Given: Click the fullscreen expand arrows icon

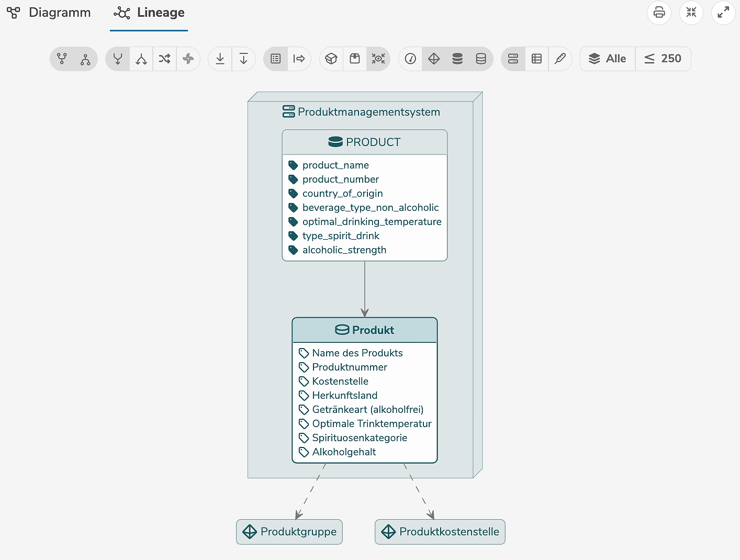Looking at the screenshot, I should click(723, 13).
